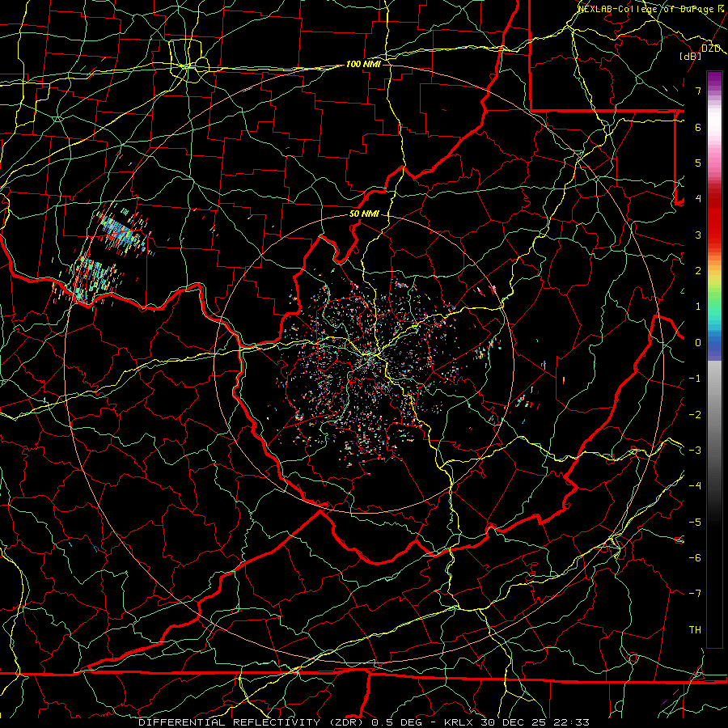The image size is (728, 728).
Task: Click the positive 2 value on the scale
Action: [698, 271]
